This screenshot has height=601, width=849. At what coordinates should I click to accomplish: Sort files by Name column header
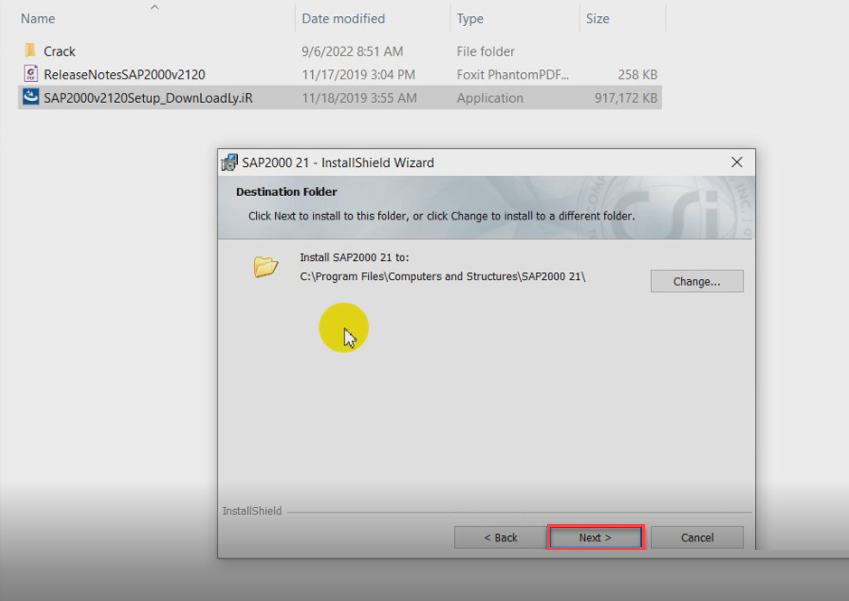pos(38,18)
